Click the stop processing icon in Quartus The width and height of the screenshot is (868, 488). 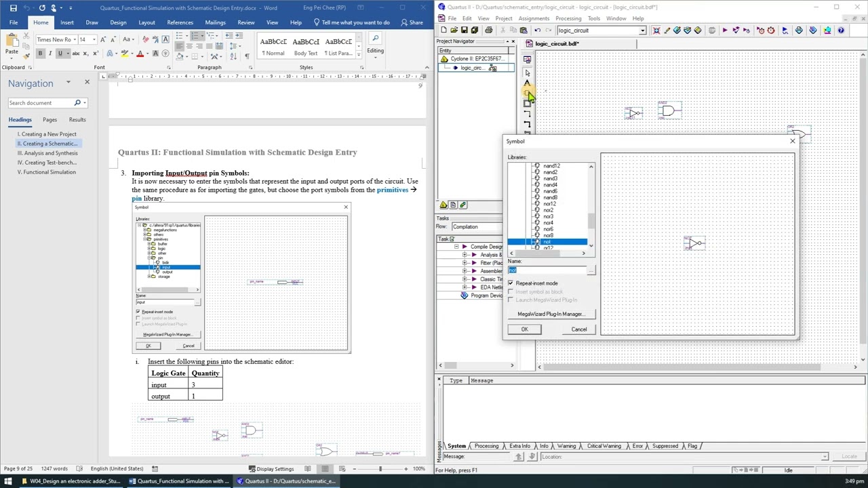711,30
